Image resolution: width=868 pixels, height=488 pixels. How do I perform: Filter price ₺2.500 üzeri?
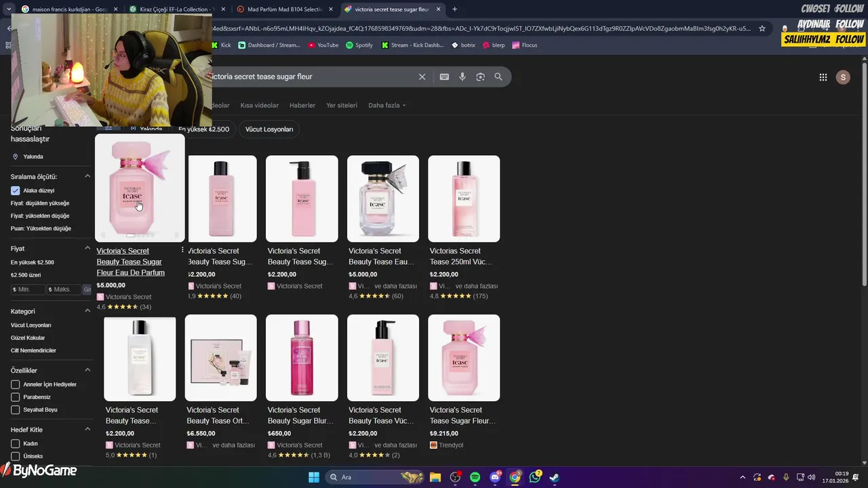pyautogui.click(x=26, y=275)
